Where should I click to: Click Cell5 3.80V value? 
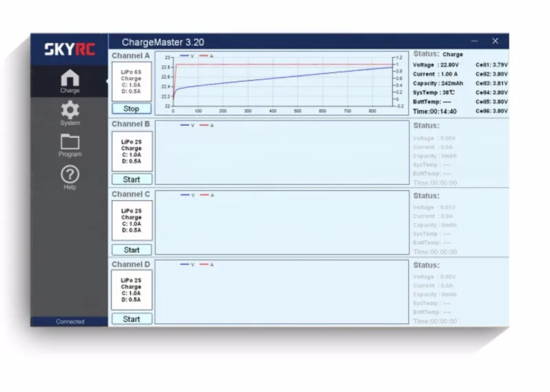pyautogui.click(x=492, y=101)
